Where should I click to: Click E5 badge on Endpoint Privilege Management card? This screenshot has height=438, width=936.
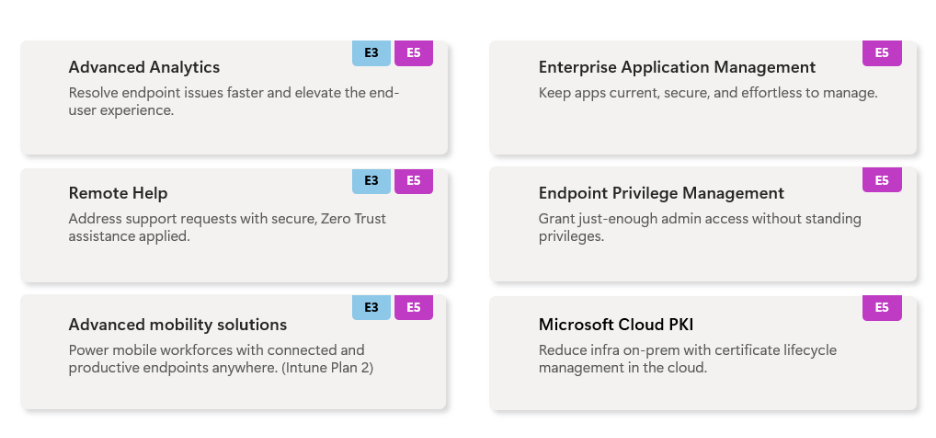point(882,180)
